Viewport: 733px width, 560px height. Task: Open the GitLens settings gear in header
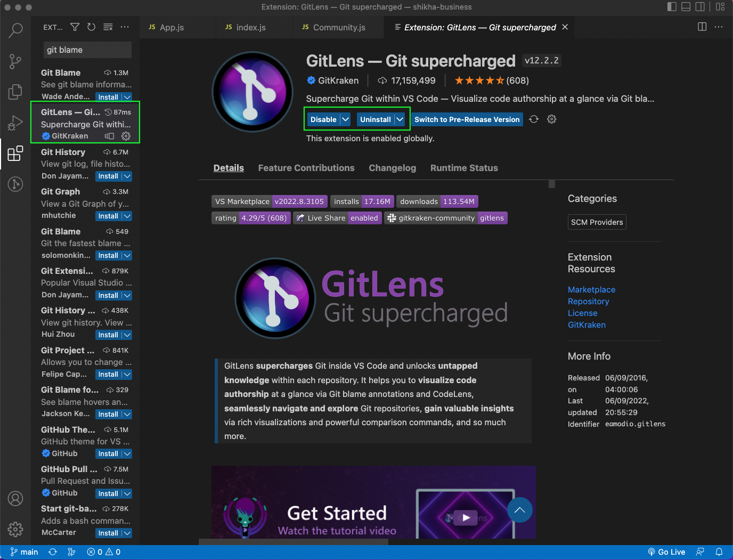click(x=552, y=119)
